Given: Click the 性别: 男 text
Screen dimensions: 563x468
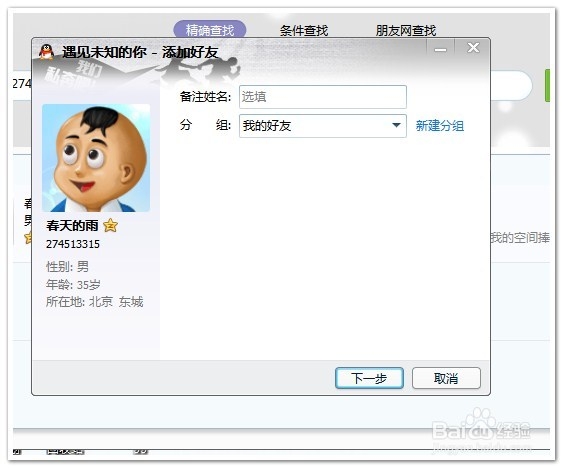Looking at the screenshot, I should 67,267.
